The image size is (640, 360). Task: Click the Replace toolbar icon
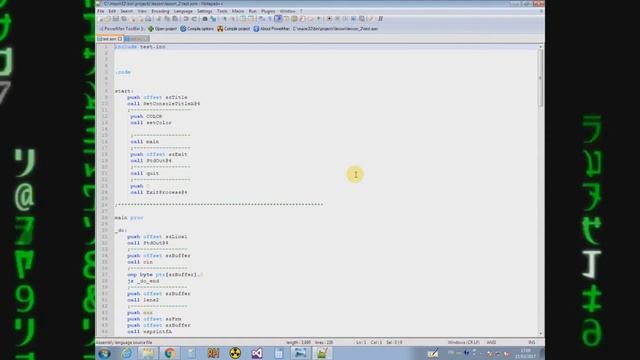coord(213,19)
